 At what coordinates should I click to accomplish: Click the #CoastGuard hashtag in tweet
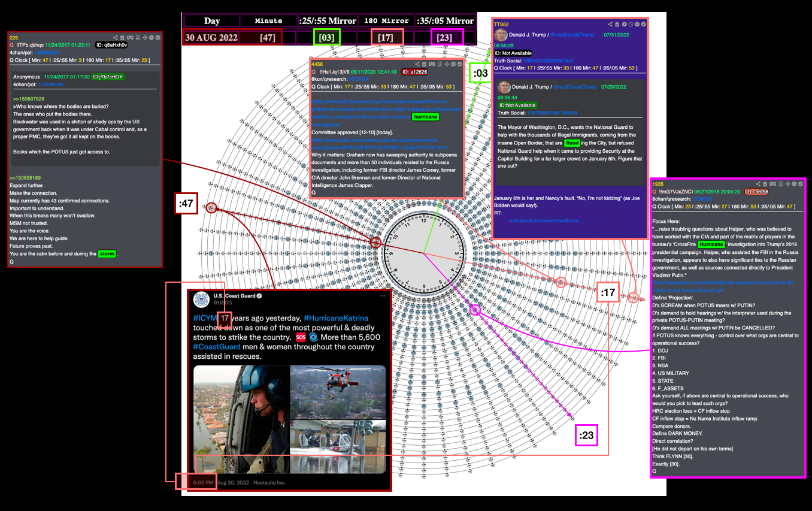[x=216, y=346]
